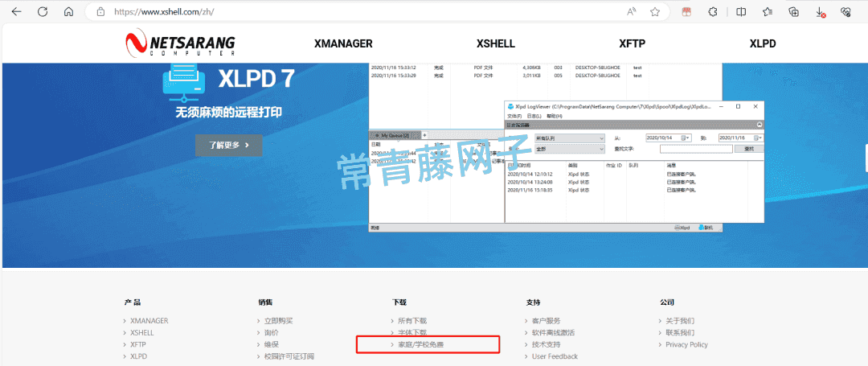Open the XFTP link under 产品 footer
868x366 pixels.
click(138, 344)
